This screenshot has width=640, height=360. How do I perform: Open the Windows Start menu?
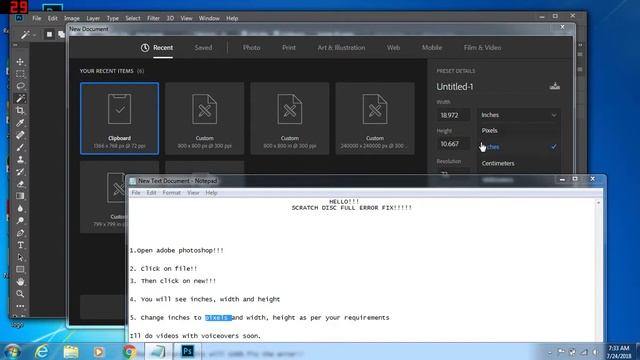pos(12,351)
